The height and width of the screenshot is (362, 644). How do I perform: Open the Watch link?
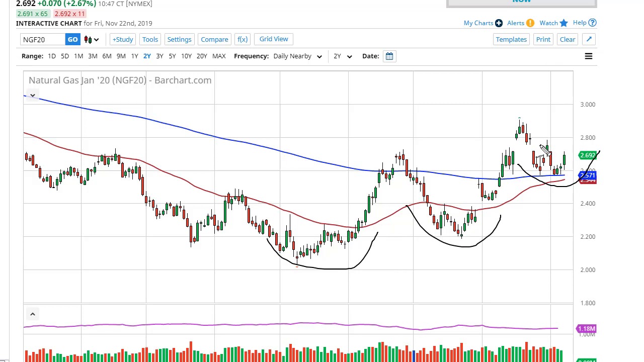[x=548, y=23]
